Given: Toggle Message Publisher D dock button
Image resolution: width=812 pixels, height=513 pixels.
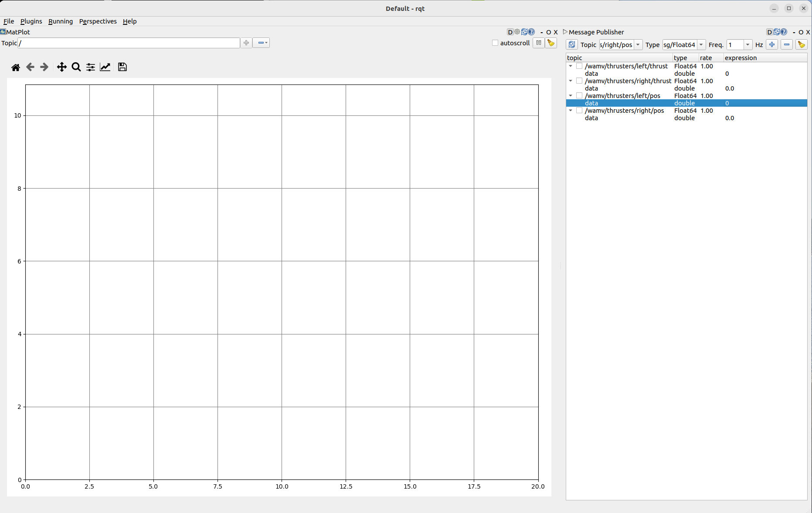Looking at the screenshot, I should click(x=769, y=32).
